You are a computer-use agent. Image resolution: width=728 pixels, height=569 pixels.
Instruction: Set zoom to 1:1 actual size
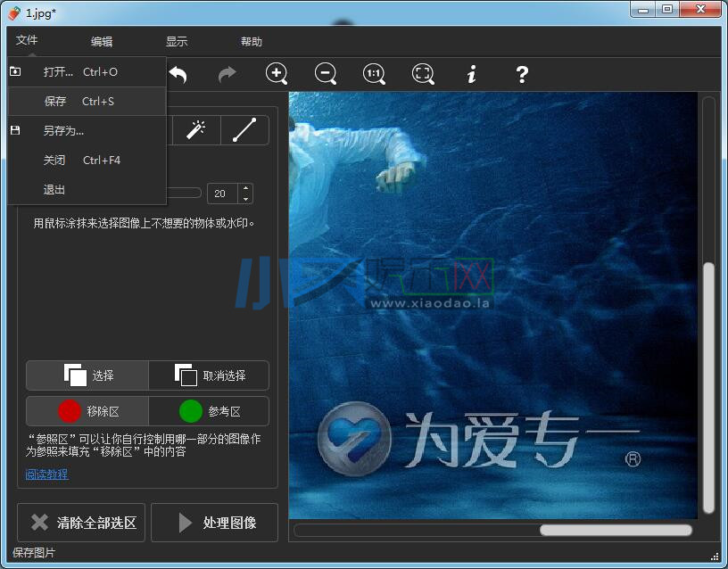pyautogui.click(x=375, y=75)
